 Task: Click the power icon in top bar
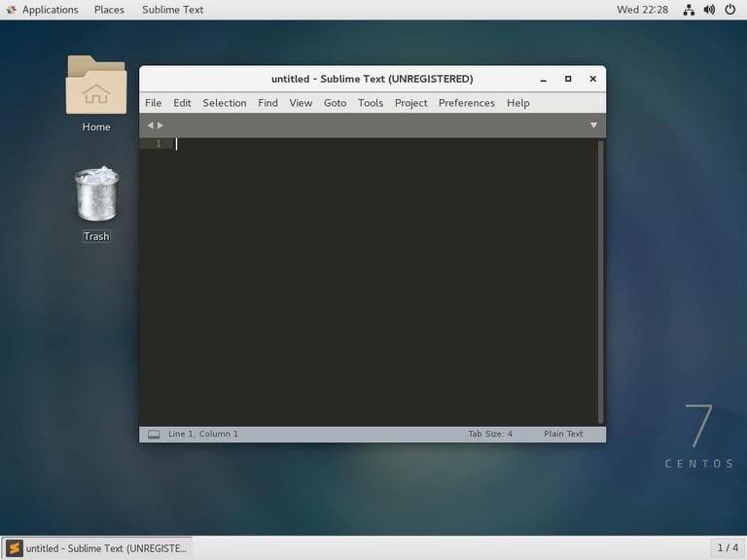(x=729, y=10)
